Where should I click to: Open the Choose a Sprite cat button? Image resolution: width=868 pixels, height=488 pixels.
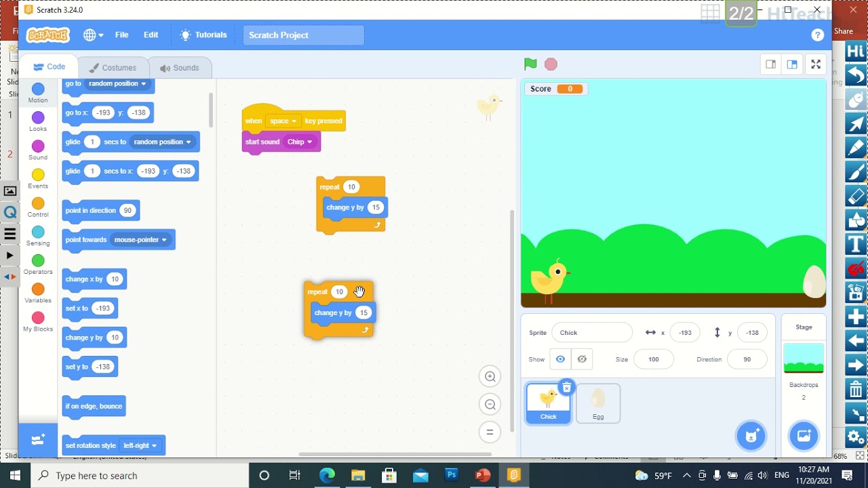[751, 436]
